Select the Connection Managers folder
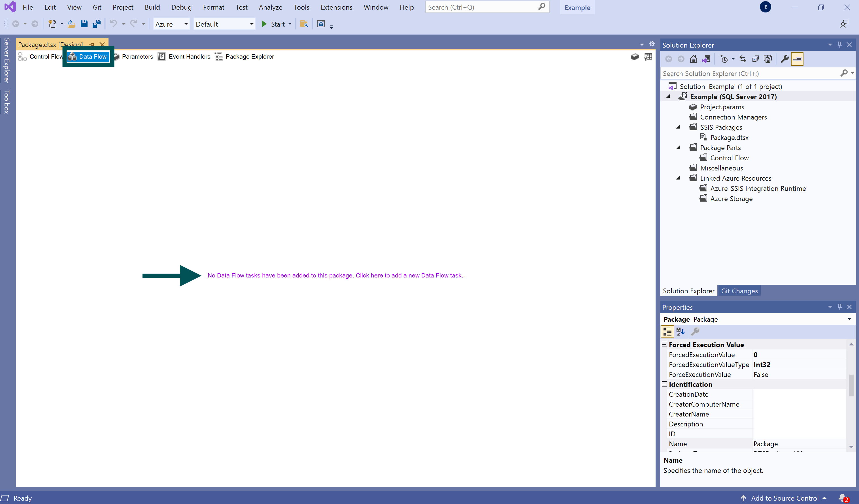 pyautogui.click(x=733, y=117)
